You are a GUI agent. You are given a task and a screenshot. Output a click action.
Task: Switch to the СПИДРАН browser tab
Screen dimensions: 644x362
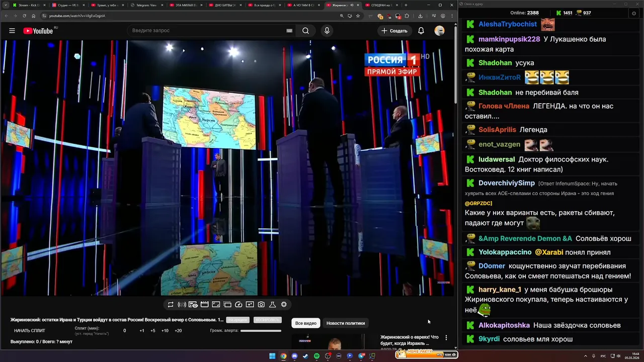381,5
